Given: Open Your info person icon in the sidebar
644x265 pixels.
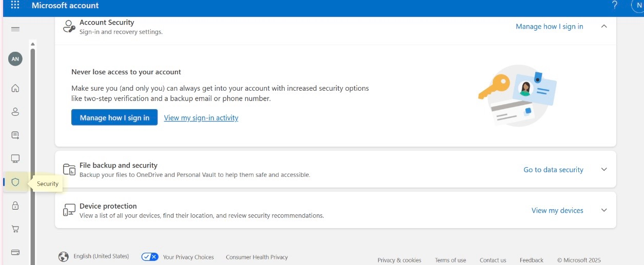Looking at the screenshot, I should (15, 112).
